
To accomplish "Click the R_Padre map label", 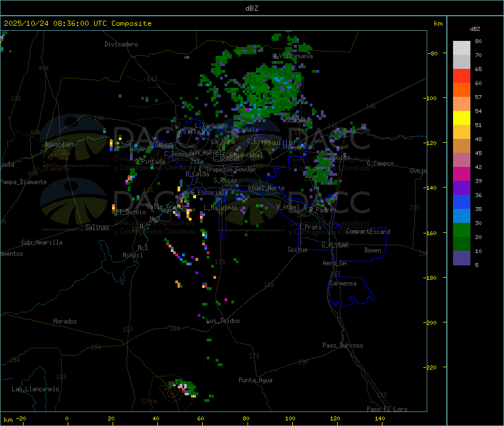I will coord(321,210).
